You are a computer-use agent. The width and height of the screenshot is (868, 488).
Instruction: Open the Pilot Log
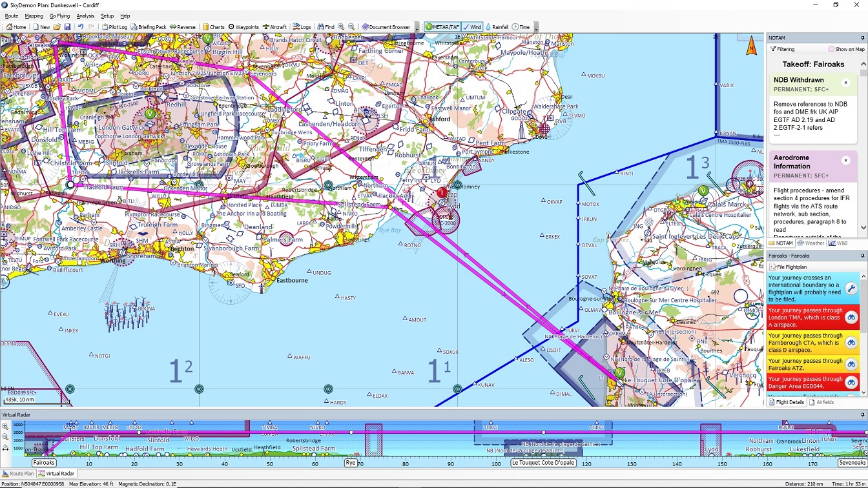(x=114, y=27)
